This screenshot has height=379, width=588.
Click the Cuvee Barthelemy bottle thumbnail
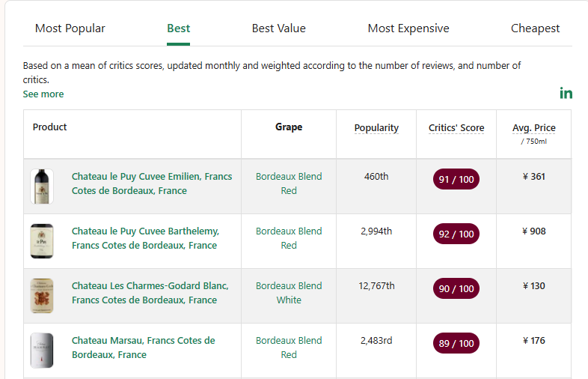[x=42, y=241]
